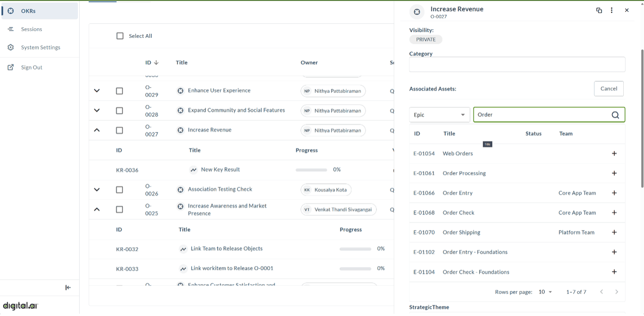Click the objective icon beside Enhance User Experience

(x=181, y=91)
